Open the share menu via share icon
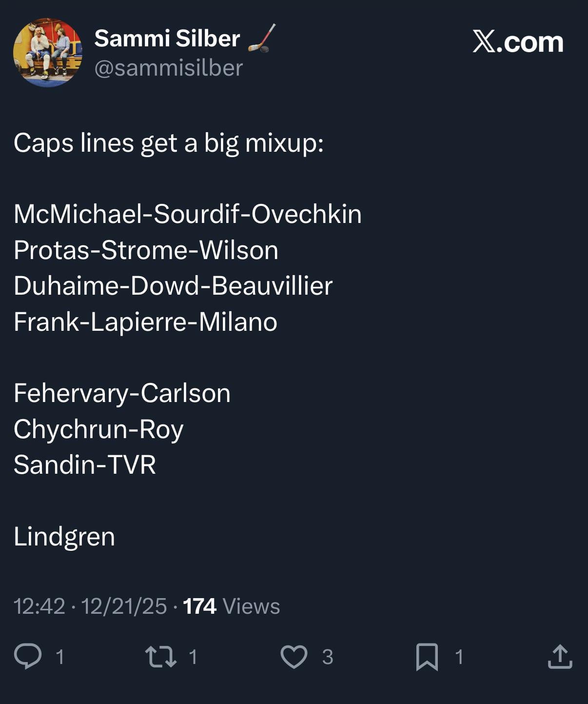The image size is (588, 704). point(560,656)
